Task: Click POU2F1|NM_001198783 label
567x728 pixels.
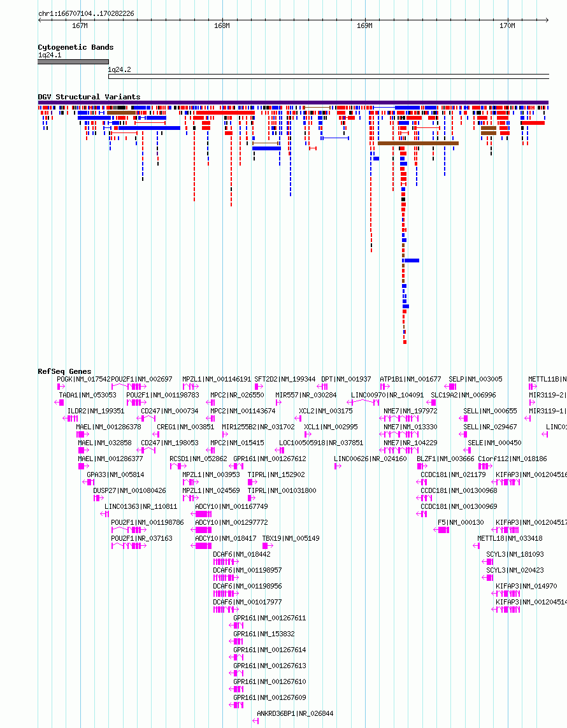Action: (162, 395)
